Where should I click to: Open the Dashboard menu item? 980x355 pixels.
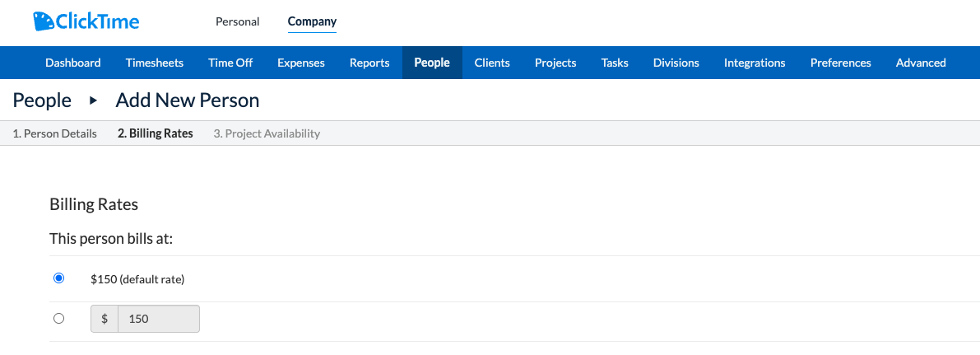click(73, 63)
